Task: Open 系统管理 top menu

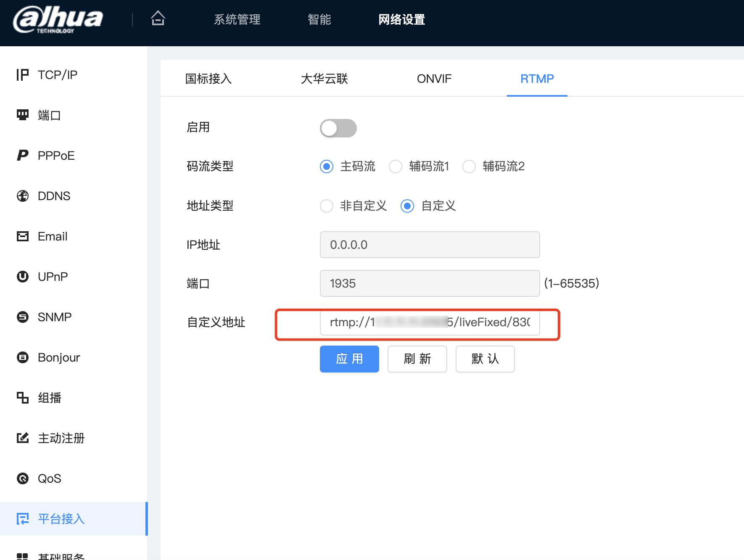Action: tap(237, 19)
